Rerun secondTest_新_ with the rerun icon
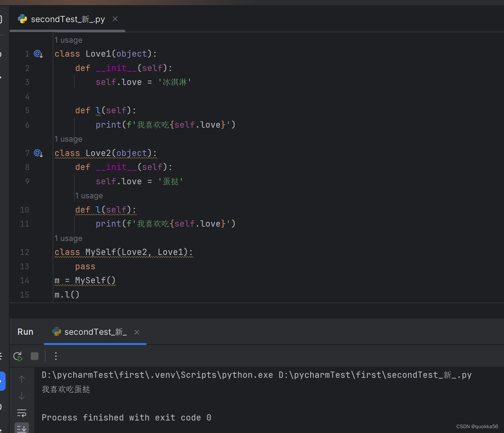 18,356
